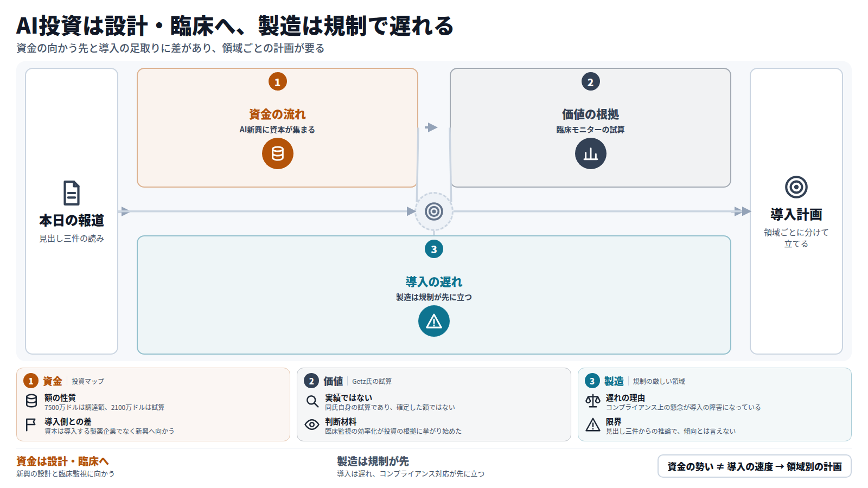Click the main title AI投資は設計・臨床へ、製造は規制で遅れる

(234, 26)
